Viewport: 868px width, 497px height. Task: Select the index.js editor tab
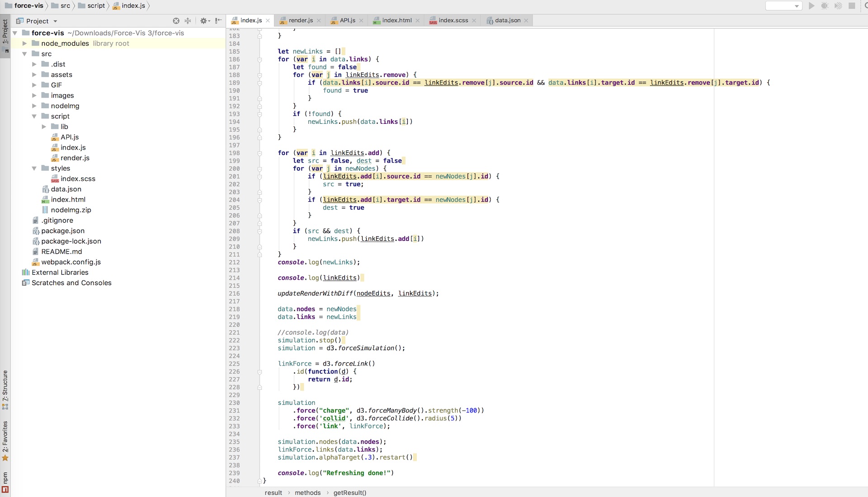(x=251, y=20)
